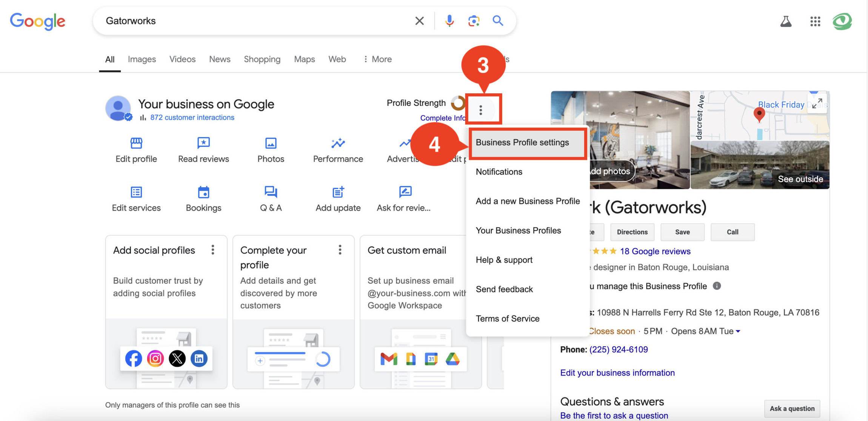Viewport: 868px width, 421px height.
Task: Open the Google apps grid
Action: [x=815, y=21]
